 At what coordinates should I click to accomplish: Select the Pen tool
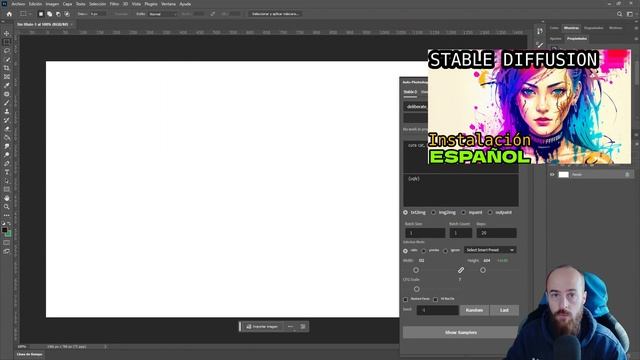pyautogui.click(x=7, y=163)
